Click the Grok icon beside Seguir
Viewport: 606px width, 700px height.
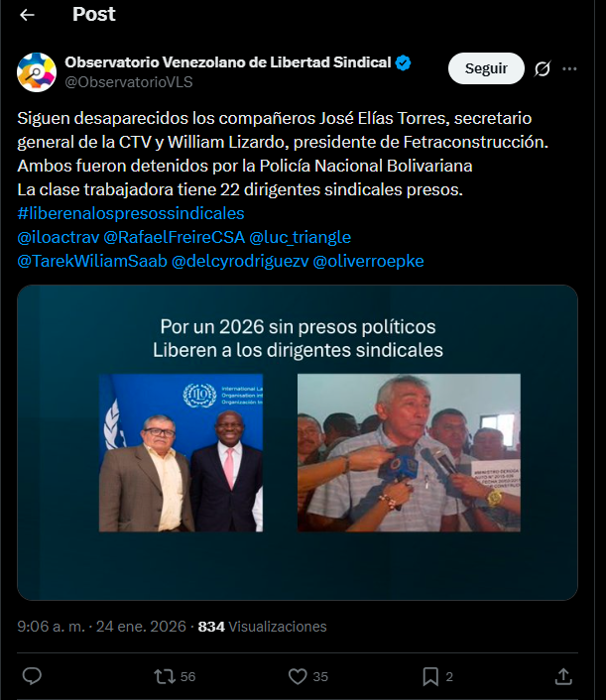tap(542, 68)
